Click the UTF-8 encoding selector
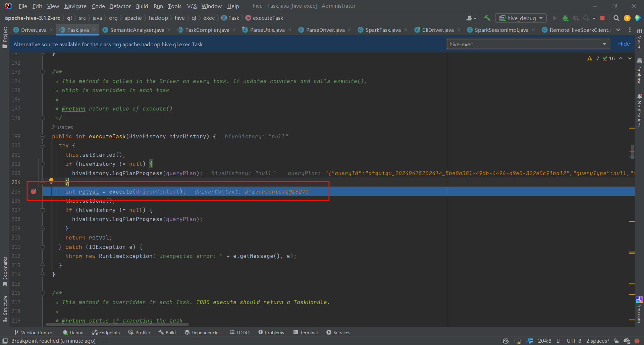Screen dimensions: 644x345 pyautogui.click(x=574, y=341)
